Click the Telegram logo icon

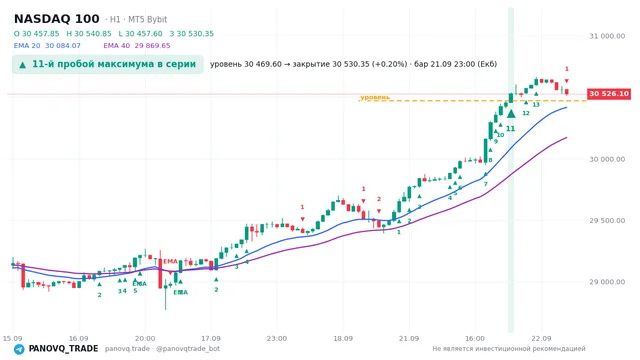pos(19,349)
